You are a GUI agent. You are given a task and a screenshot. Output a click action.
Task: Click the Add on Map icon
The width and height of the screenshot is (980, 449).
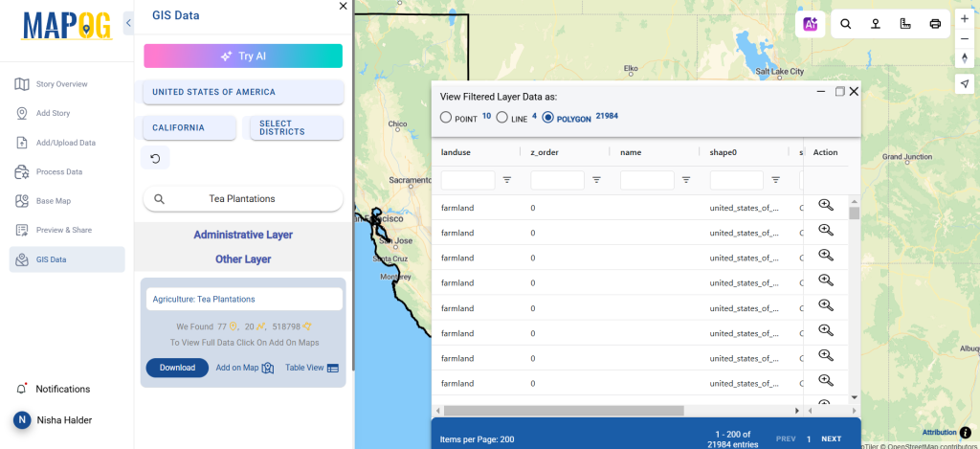[x=268, y=368]
